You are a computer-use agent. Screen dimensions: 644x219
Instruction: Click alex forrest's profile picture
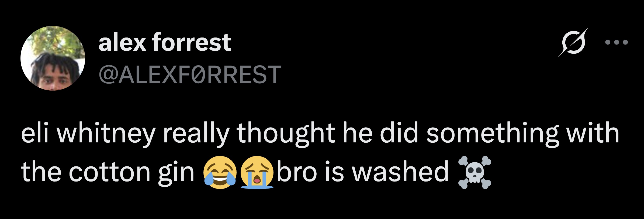point(53,58)
